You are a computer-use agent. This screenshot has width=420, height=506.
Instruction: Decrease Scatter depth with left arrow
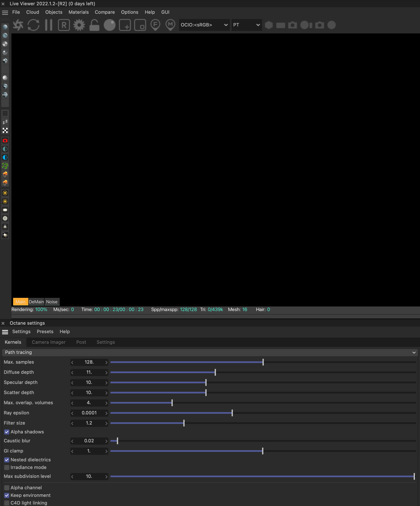click(x=72, y=393)
